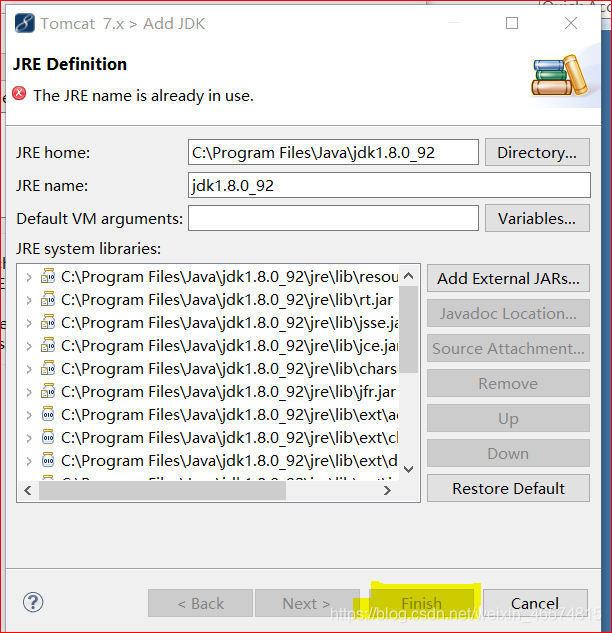Click the jar icon of the jsse.jar row
The height and width of the screenshot is (633, 612).
tap(48, 323)
